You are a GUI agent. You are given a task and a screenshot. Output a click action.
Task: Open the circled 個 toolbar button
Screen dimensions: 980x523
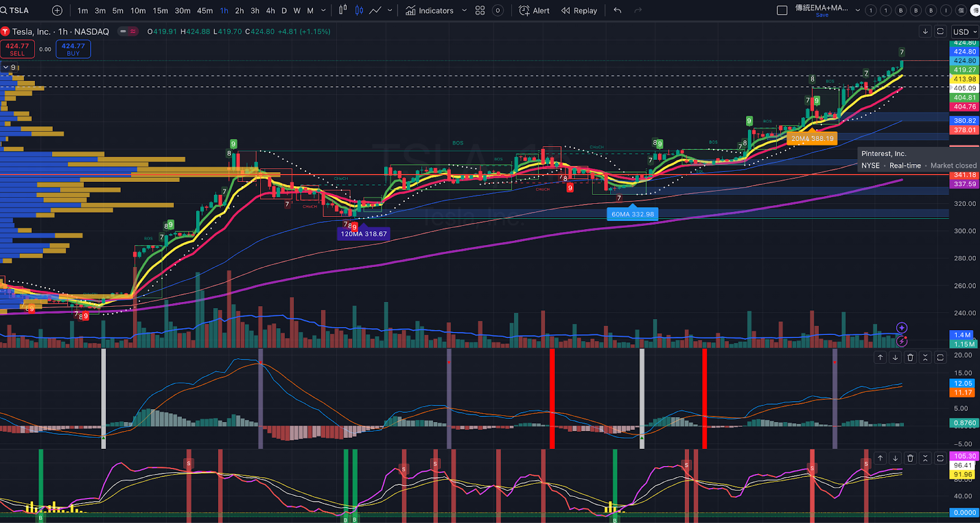(x=961, y=10)
